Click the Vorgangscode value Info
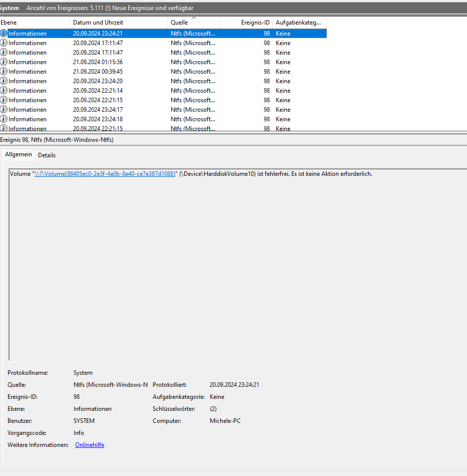This screenshot has width=467, height=476. tap(79, 433)
